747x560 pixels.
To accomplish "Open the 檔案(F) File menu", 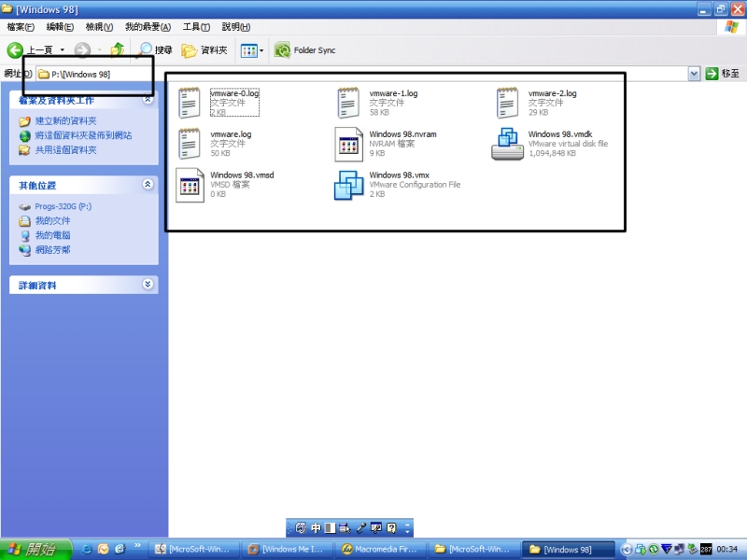I will [x=21, y=27].
